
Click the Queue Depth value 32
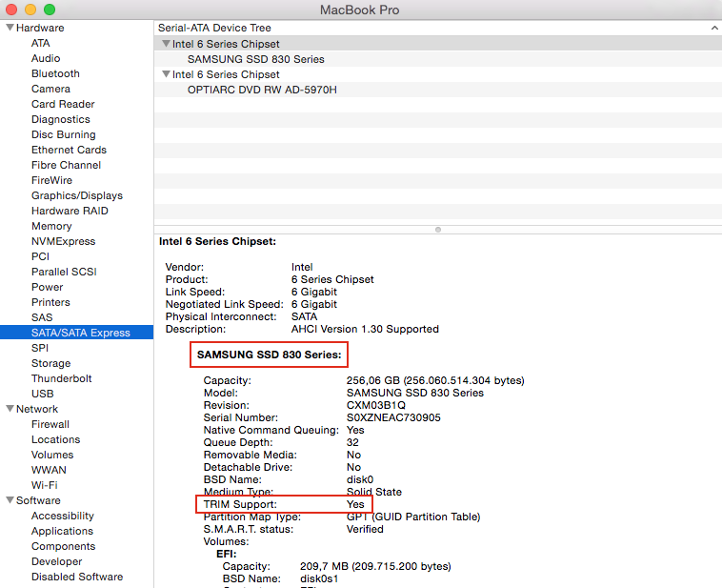(x=352, y=442)
